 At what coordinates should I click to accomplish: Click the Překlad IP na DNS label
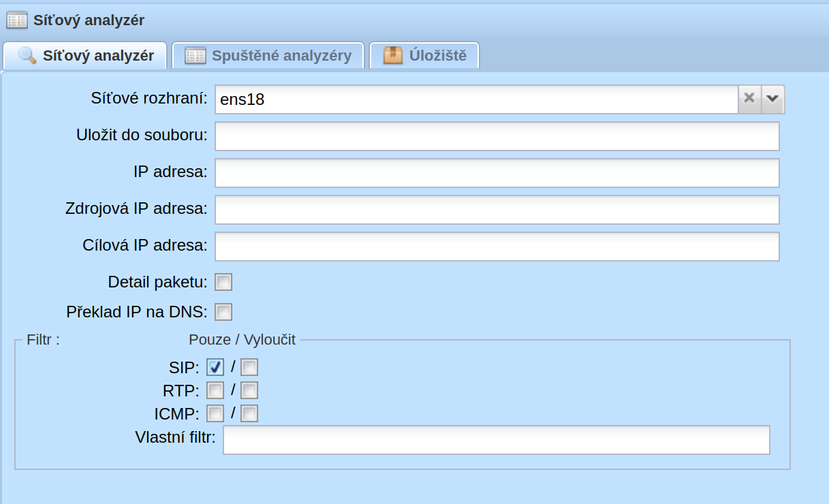137,312
